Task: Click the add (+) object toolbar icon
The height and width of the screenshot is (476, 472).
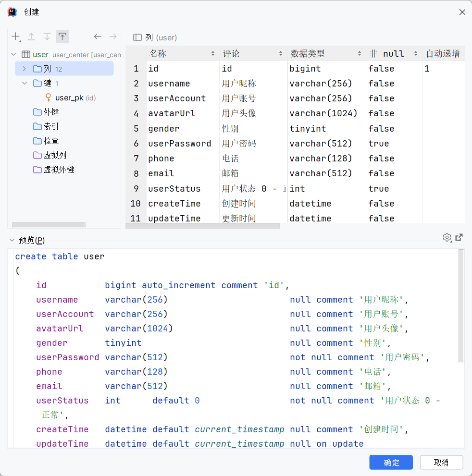Action: (16, 37)
